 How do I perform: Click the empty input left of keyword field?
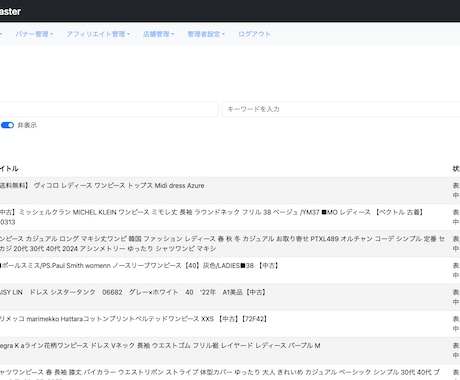[109, 109]
